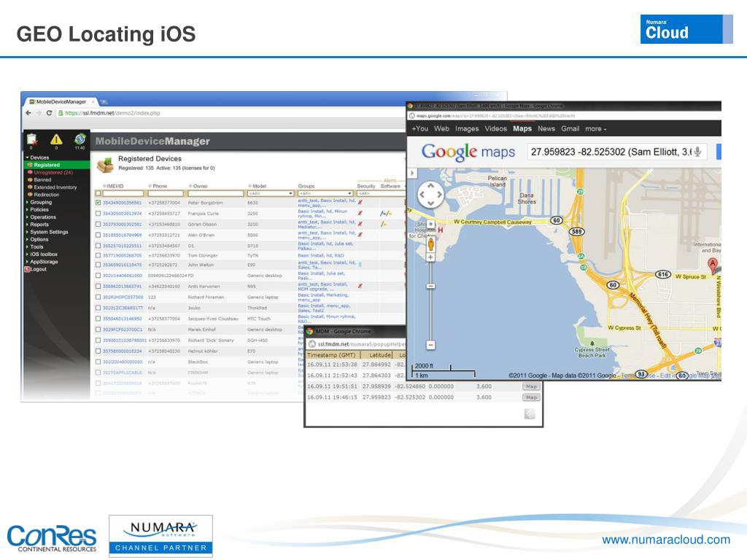Toggle the select-all devices checkbox

tap(98, 193)
